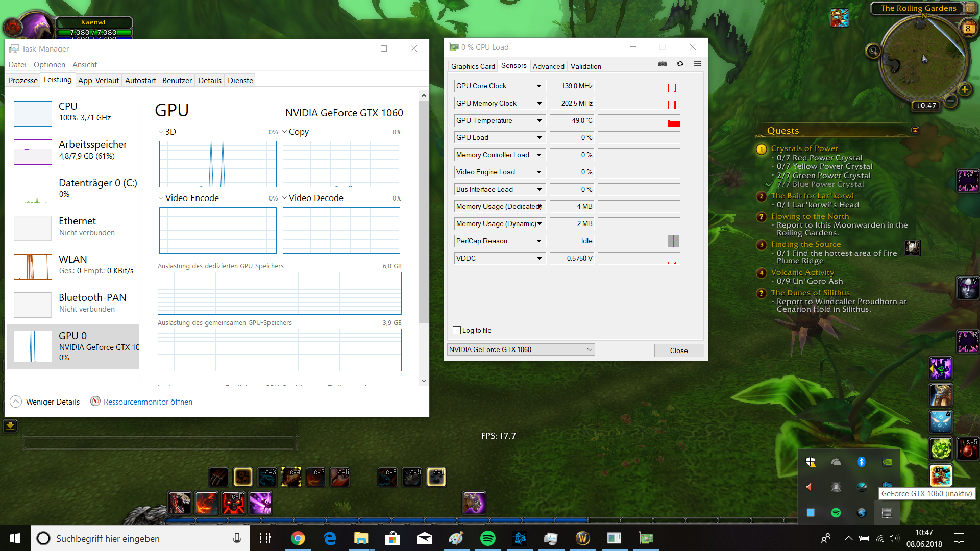The image size is (980, 551).
Task: Collapse the Quests tracker header button
Action: [x=915, y=131]
